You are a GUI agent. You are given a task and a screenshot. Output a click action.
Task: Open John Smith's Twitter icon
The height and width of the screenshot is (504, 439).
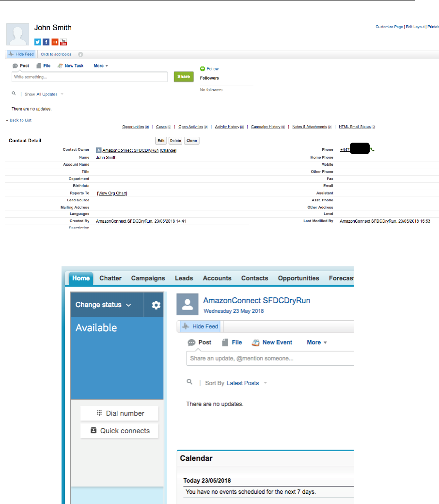pos(38,42)
